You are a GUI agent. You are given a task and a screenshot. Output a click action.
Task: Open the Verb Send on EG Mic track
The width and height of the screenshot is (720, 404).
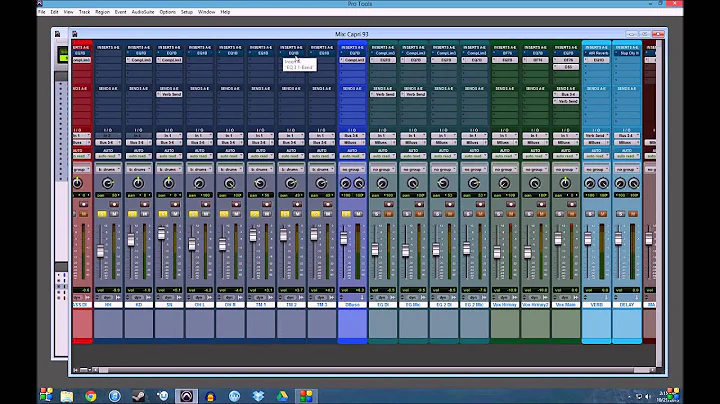[x=413, y=94]
